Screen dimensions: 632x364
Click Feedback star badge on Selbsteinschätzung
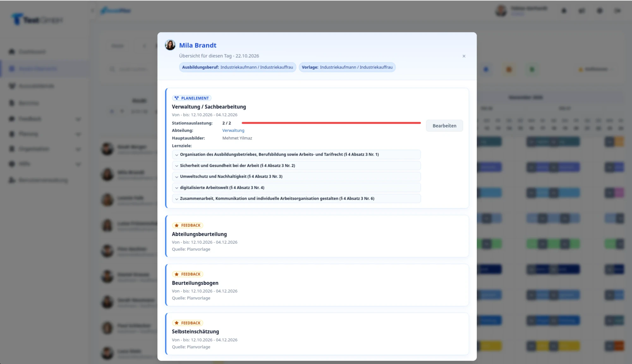pos(187,323)
